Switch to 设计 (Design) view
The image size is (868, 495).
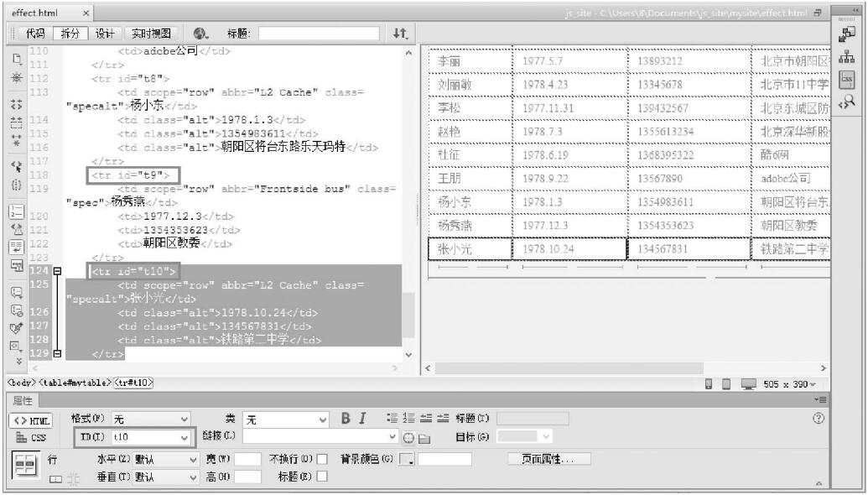click(x=104, y=34)
